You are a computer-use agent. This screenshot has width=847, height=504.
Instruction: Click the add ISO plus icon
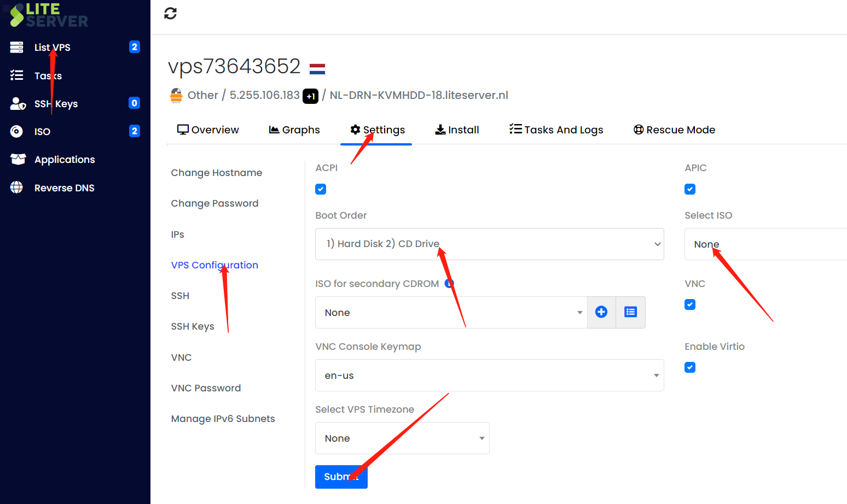(601, 312)
